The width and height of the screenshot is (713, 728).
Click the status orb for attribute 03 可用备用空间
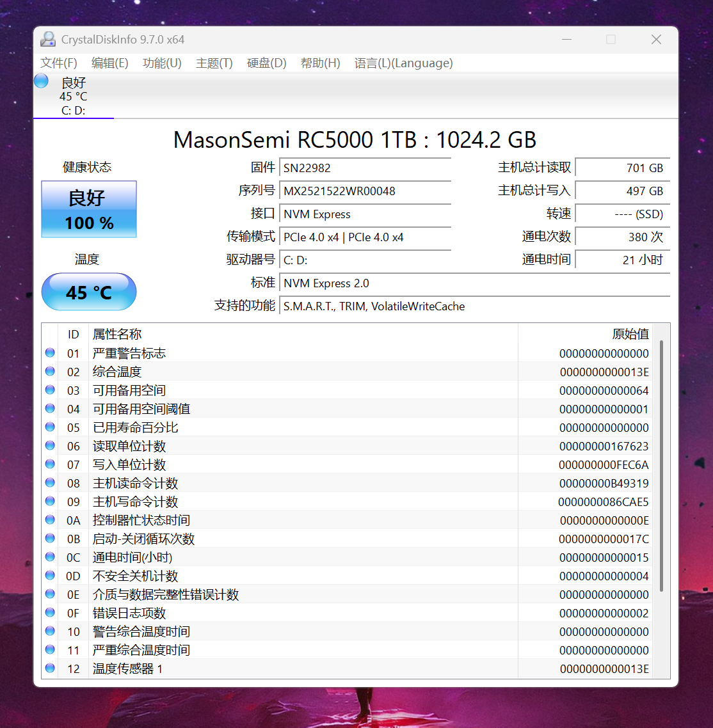[x=50, y=390]
